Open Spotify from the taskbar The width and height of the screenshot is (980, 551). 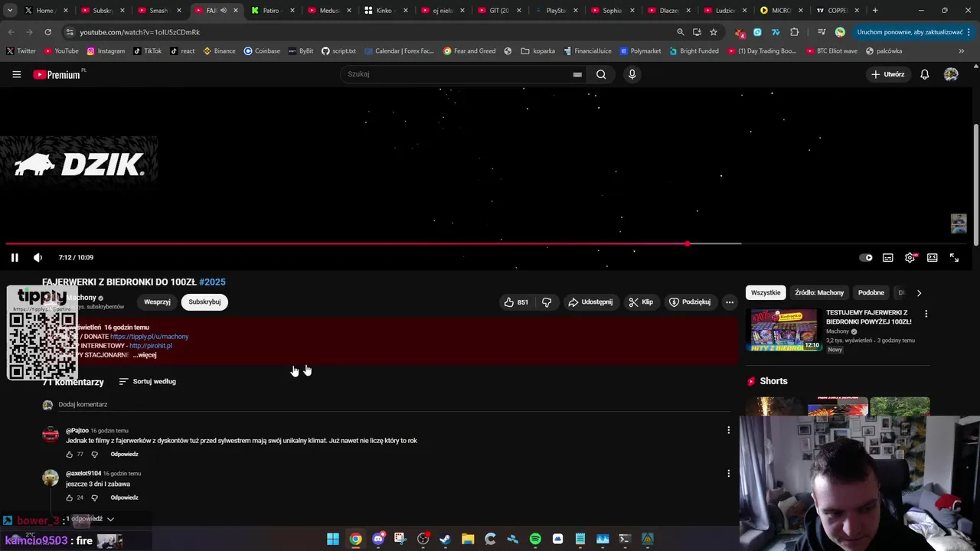[x=535, y=540]
